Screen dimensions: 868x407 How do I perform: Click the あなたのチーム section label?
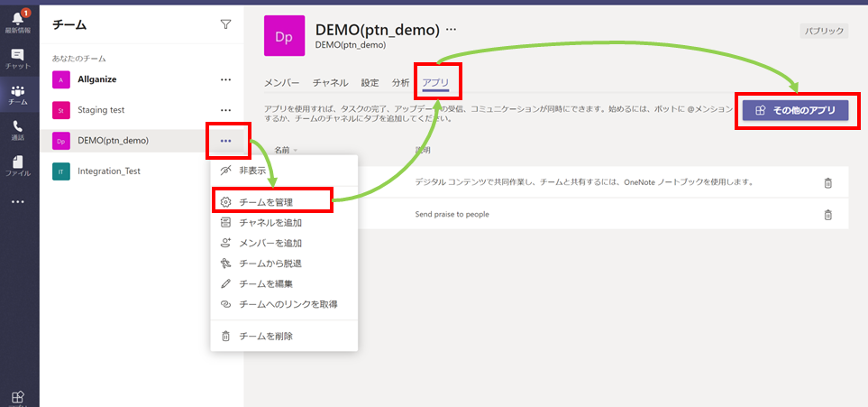point(79,59)
